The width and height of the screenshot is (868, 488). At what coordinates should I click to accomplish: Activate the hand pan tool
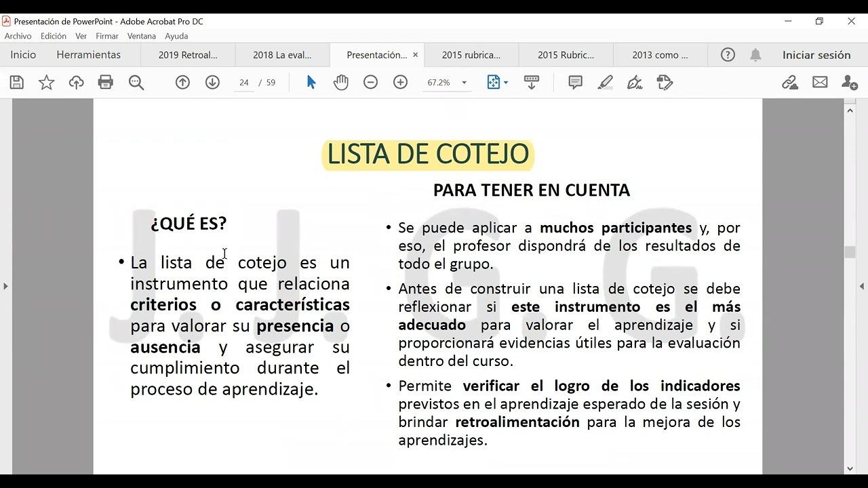tap(340, 83)
